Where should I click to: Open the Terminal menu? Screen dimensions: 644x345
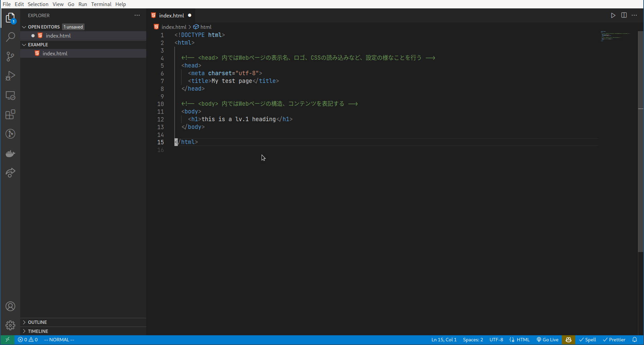101,4
